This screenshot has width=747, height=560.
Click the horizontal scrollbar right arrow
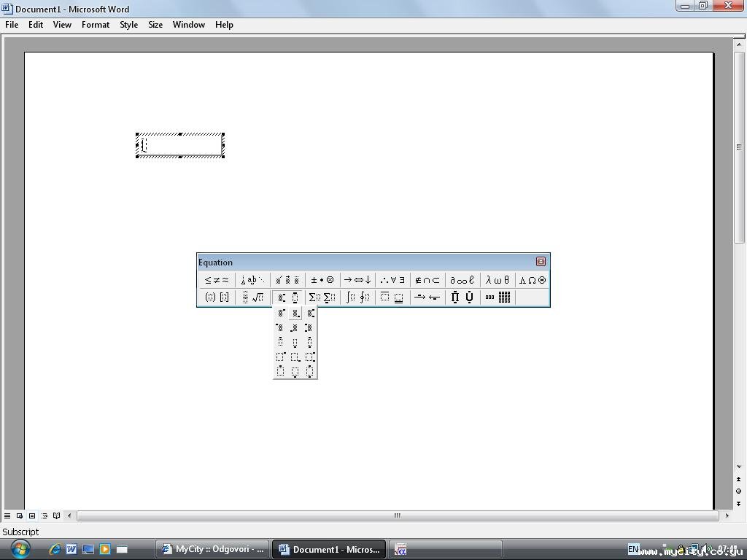727,516
